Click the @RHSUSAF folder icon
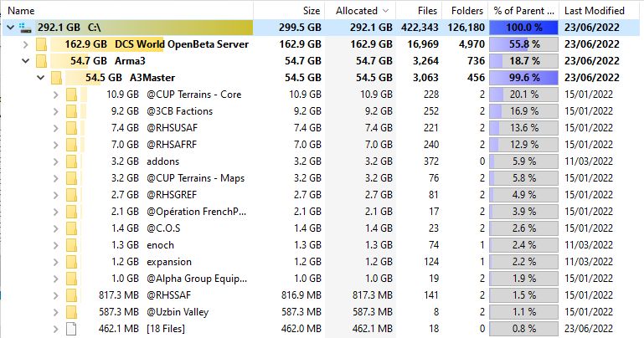 (x=71, y=128)
